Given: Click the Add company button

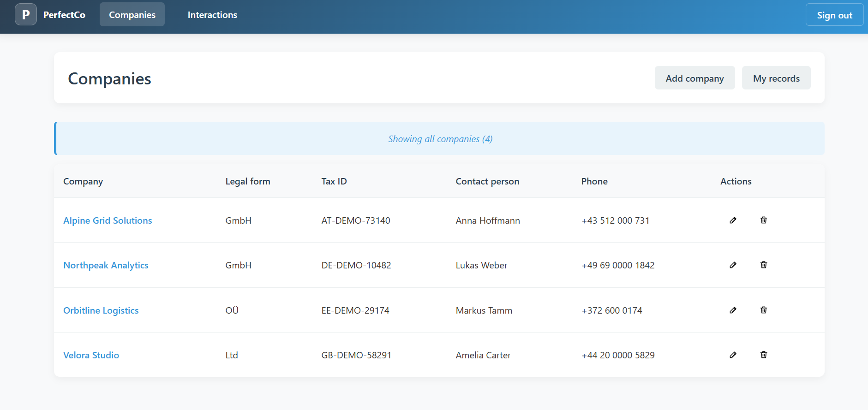Looking at the screenshot, I should click(694, 78).
